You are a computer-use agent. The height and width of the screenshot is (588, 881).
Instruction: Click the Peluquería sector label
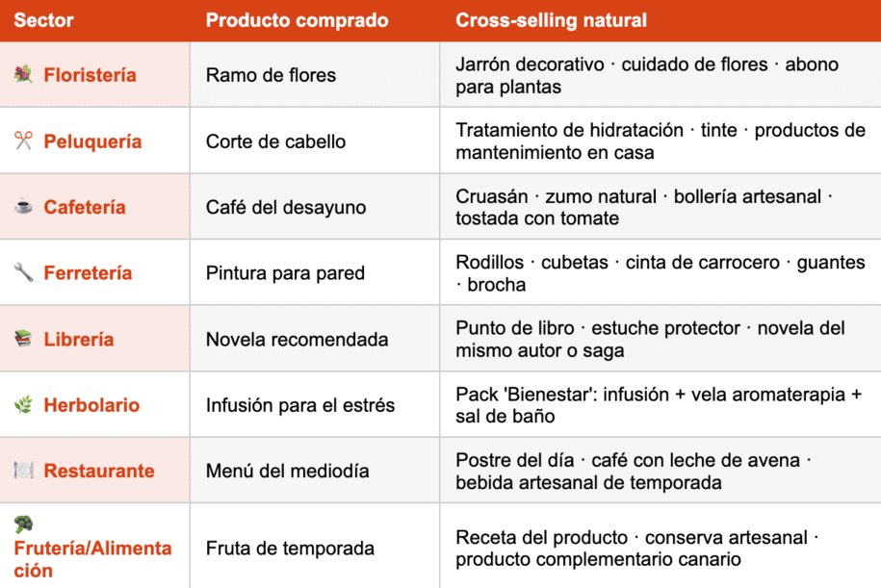coord(92,141)
